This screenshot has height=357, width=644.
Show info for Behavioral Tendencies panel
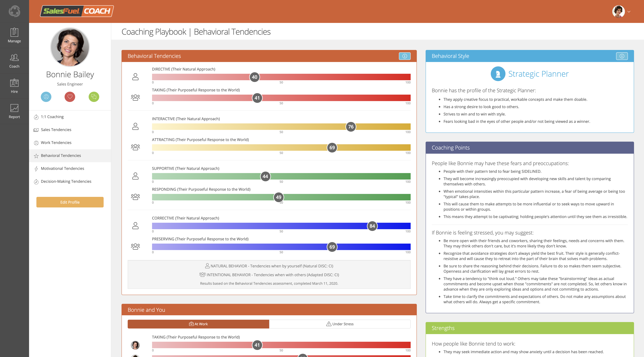tap(404, 56)
